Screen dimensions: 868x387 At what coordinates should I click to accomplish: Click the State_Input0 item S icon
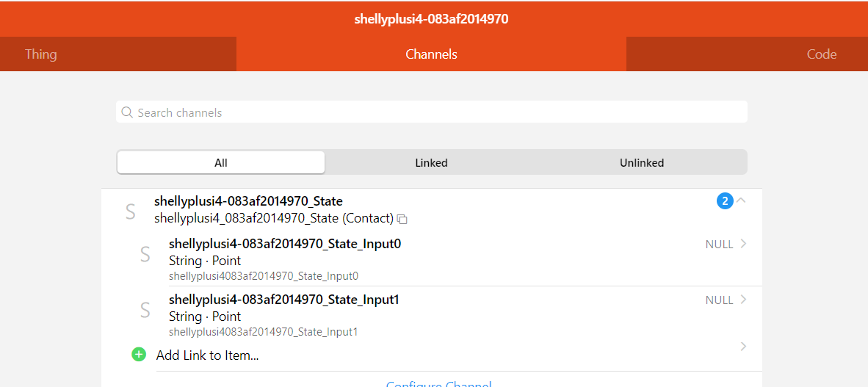pyautogui.click(x=145, y=254)
